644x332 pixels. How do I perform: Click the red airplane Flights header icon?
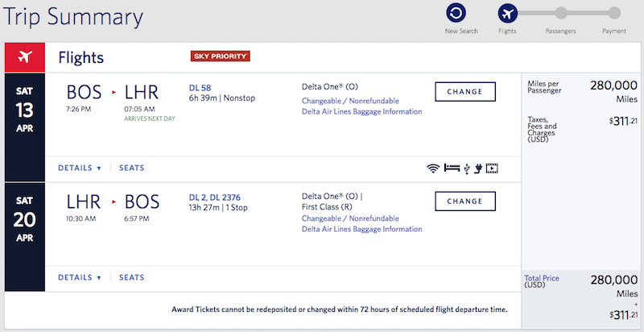[25, 57]
